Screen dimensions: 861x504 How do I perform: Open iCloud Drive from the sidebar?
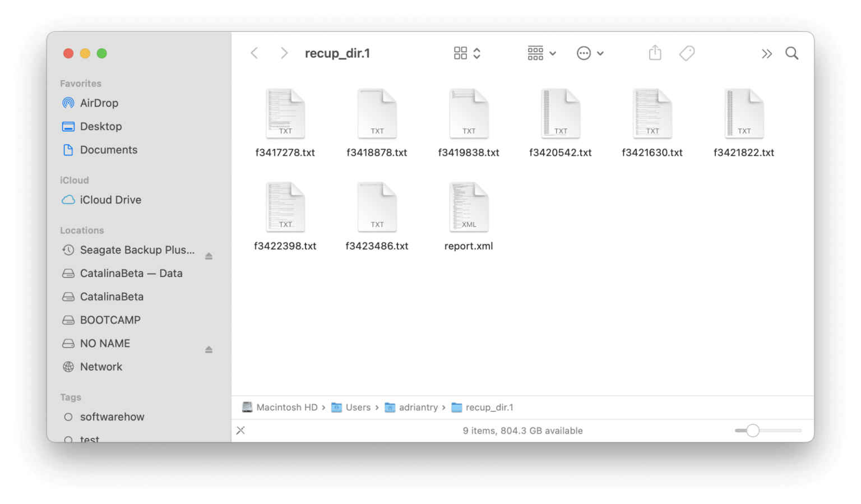coord(110,200)
